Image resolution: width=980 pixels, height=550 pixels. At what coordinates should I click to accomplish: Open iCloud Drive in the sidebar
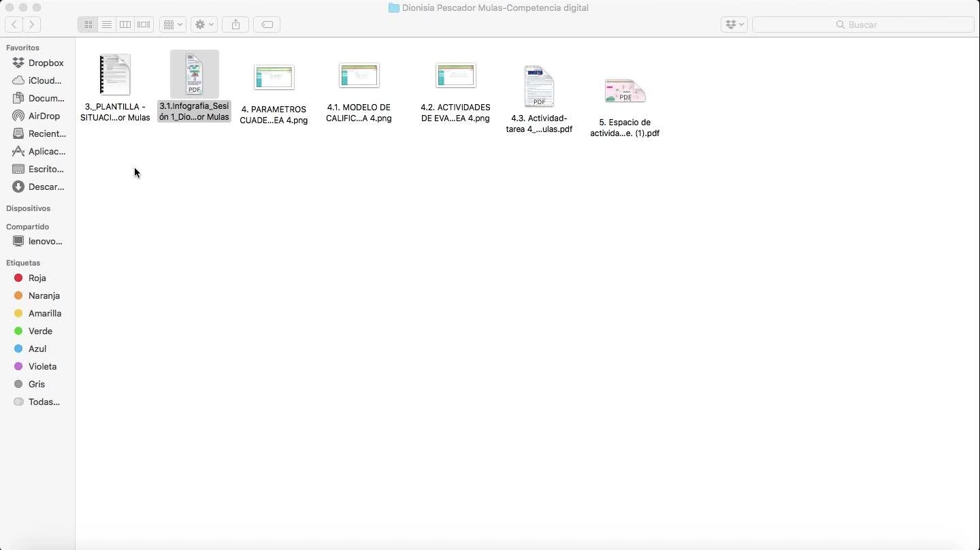pos(37,80)
